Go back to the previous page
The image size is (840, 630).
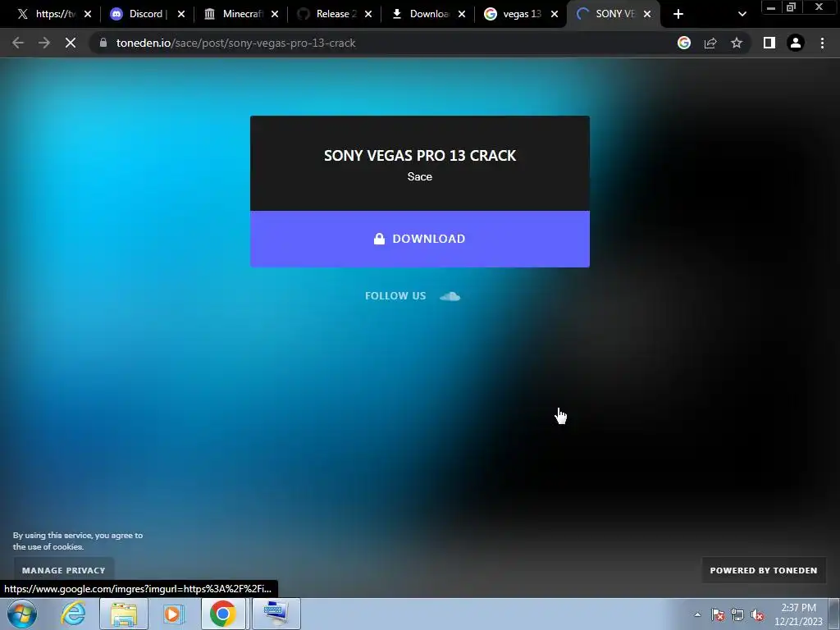click(18, 43)
